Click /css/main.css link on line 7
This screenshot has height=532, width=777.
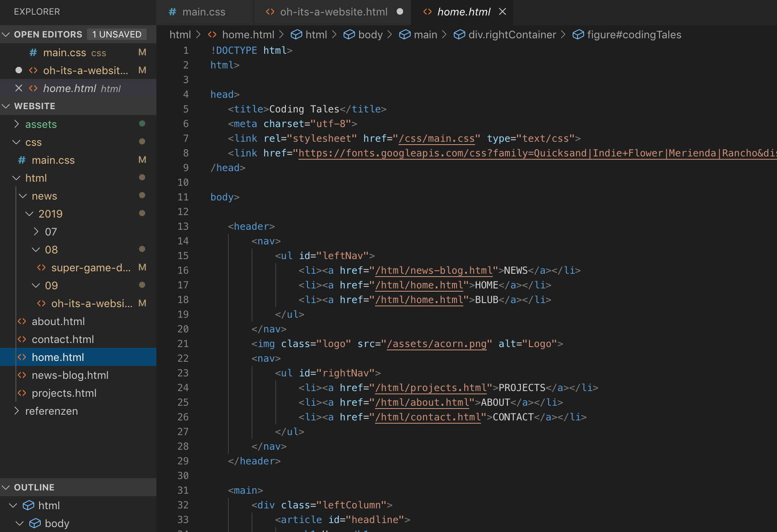point(437,138)
